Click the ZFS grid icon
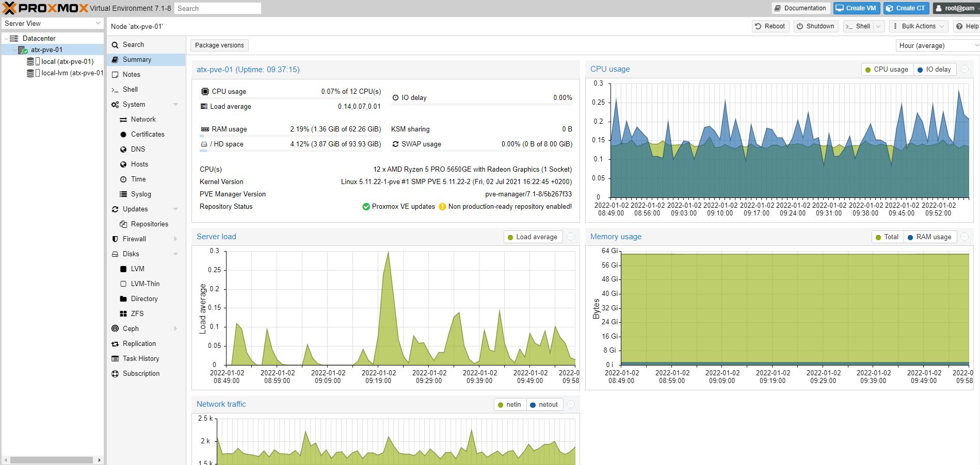This screenshot has height=465, width=980. pos(123,313)
